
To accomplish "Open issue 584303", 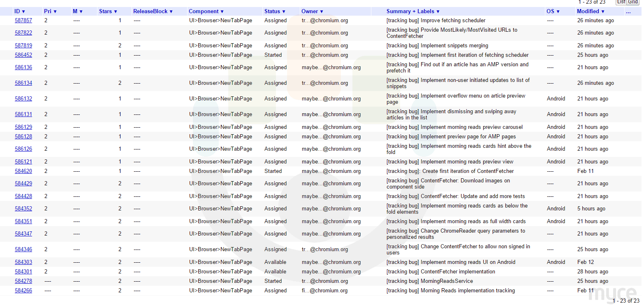I will (x=23, y=262).
